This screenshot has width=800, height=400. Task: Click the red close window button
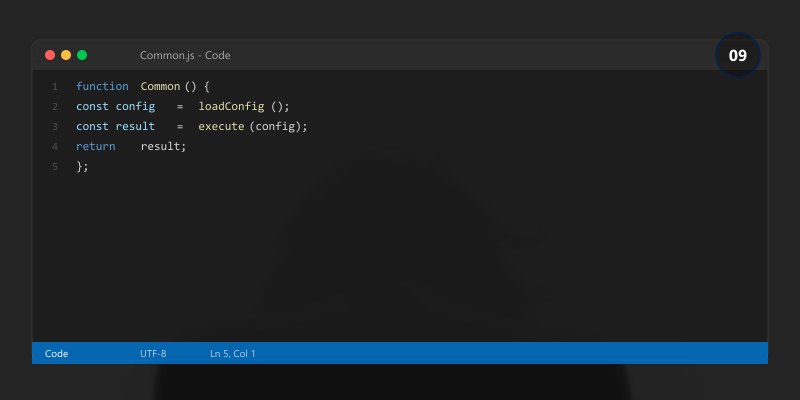(50, 55)
